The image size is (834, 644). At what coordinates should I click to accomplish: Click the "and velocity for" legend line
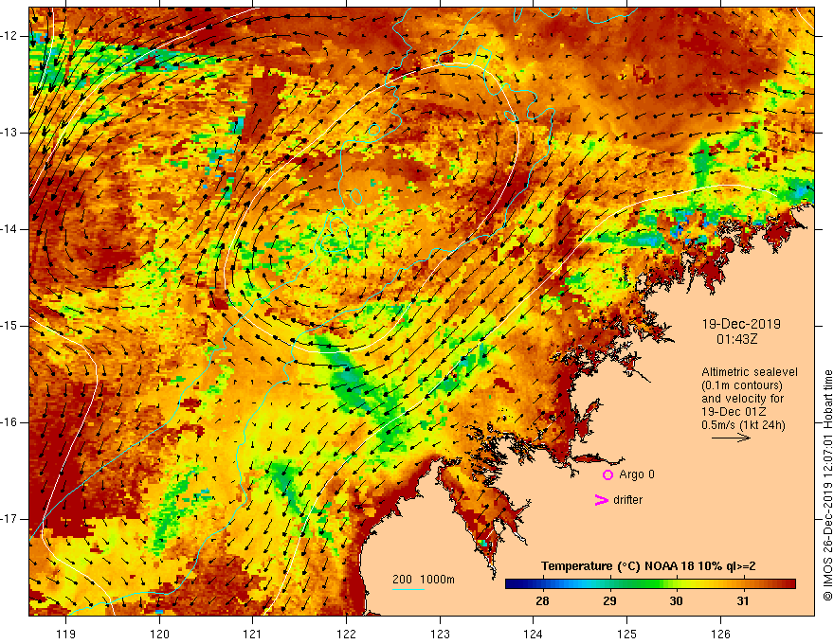coord(742,399)
